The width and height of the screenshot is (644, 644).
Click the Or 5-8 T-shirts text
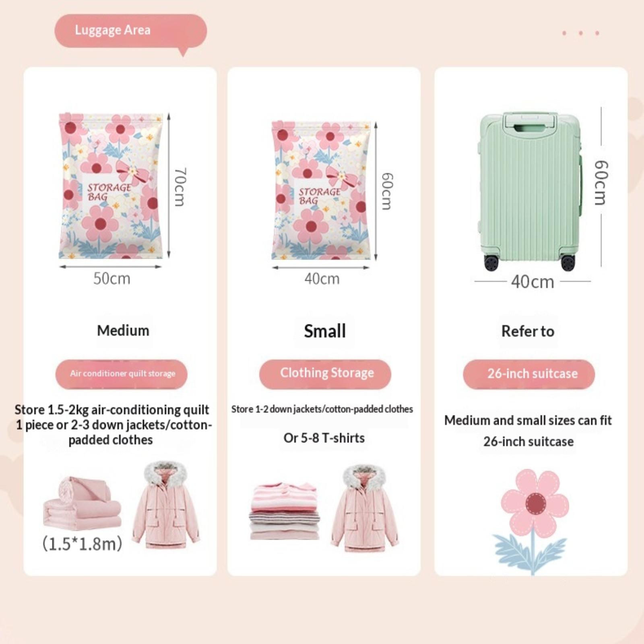pyautogui.click(x=324, y=438)
